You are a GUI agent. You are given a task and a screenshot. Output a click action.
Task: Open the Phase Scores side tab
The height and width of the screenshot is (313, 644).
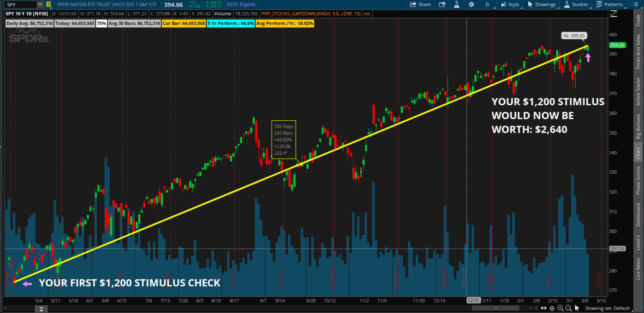pyautogui.click(x=638, y=180)
